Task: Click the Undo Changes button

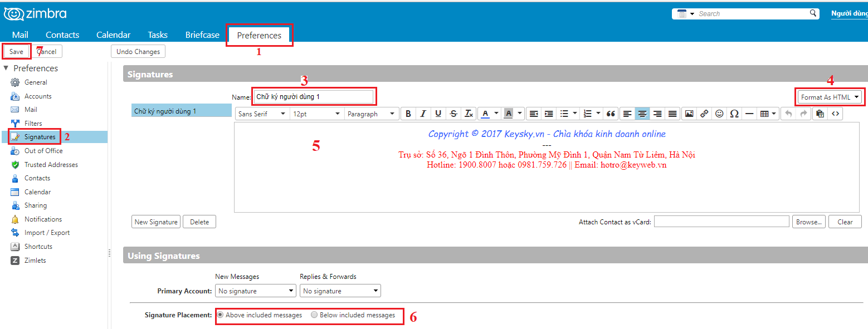Action: [x=138, y=51]
